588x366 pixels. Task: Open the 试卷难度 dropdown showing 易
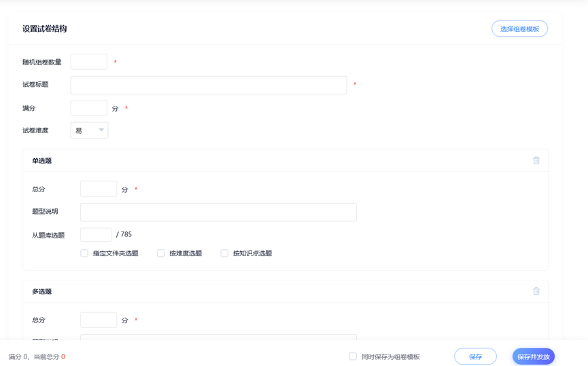89,130
